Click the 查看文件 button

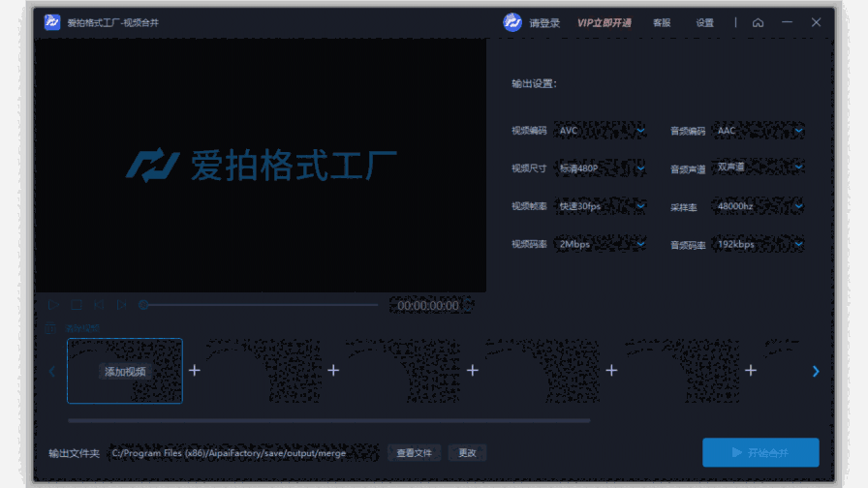[x=415, y=453]
